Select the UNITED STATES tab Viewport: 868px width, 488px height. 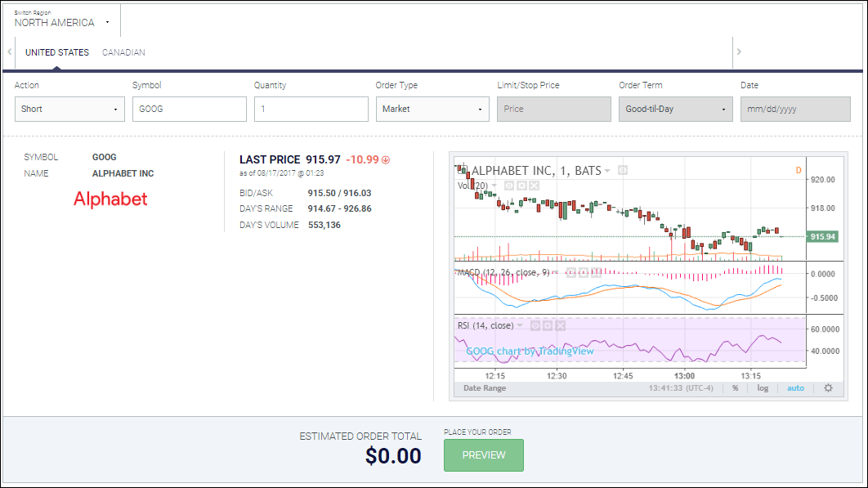pyautogui.click(x=57, y=52)
